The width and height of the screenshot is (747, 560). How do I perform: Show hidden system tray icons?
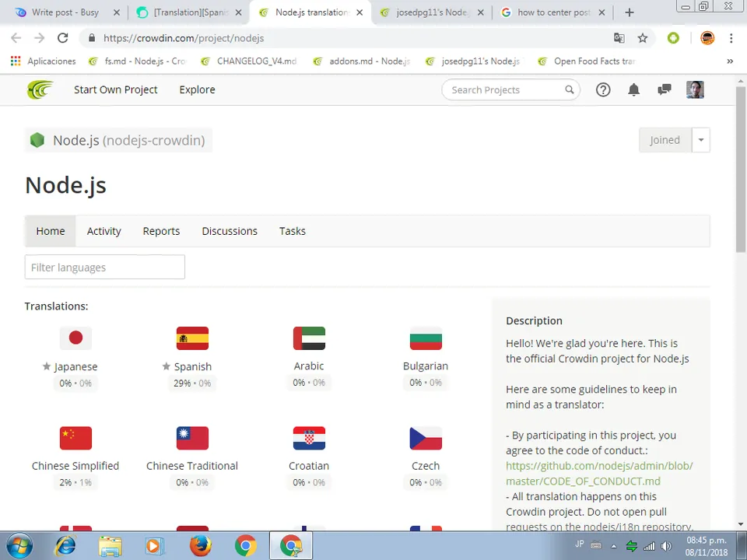coord(614,546)
